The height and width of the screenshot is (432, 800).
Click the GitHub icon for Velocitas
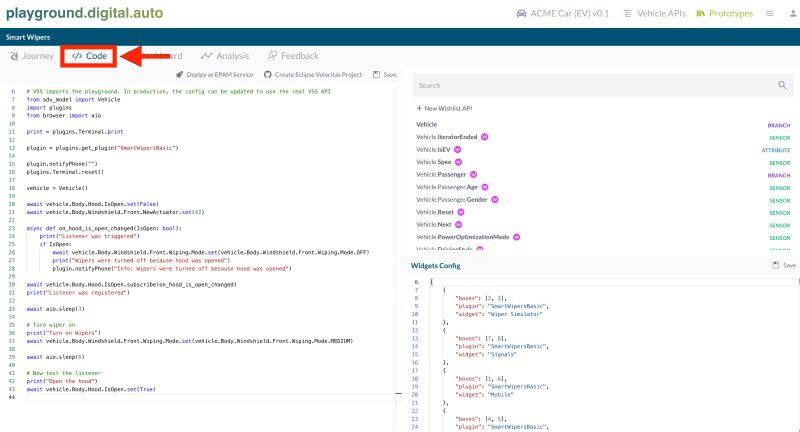pyautogui.click(x=268, y=74)
